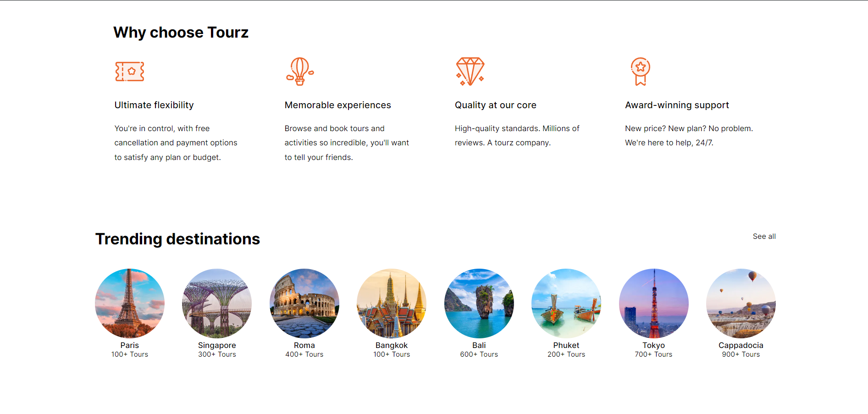Viewport: 868px width, 414px height.
Task: Click the Trending destinations heading
Action: (x=177, y=239)
